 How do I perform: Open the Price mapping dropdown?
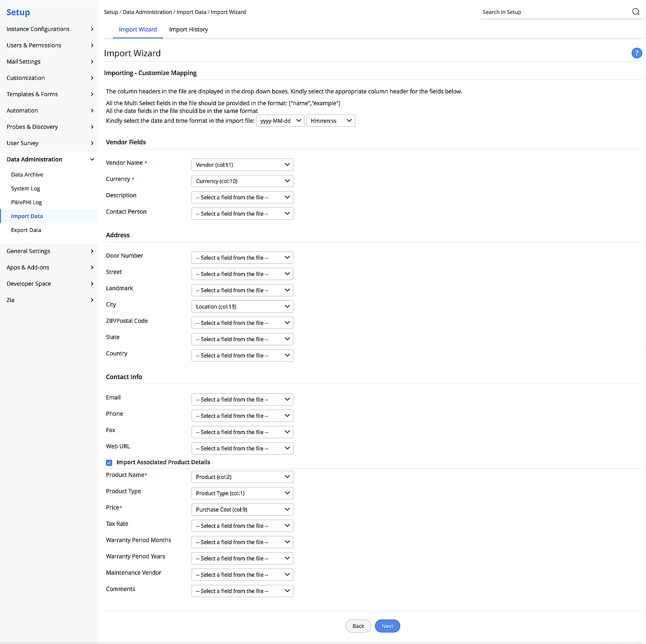coord(242,509)
